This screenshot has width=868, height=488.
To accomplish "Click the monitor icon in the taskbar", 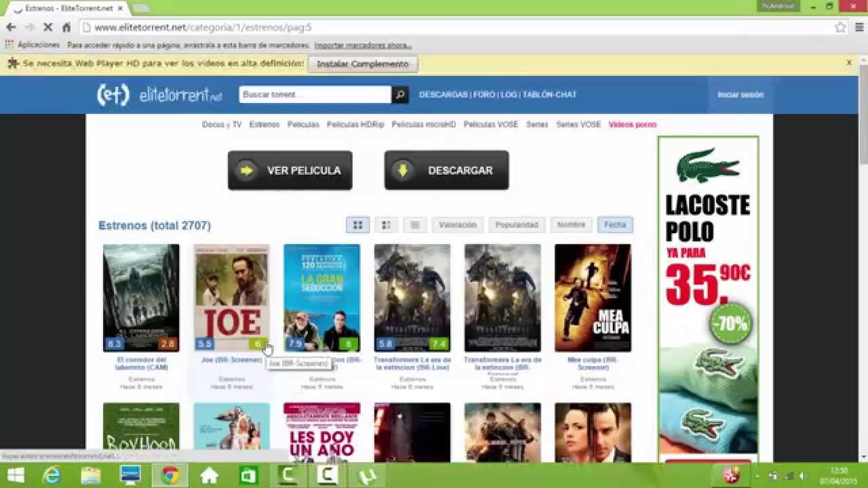I will pyautogui.click(x=130, y=476).
